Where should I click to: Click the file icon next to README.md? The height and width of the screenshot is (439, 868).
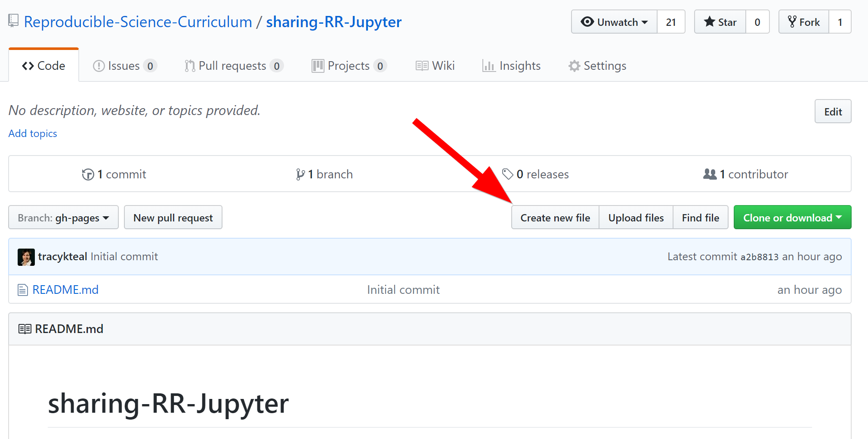pos(23,290)
